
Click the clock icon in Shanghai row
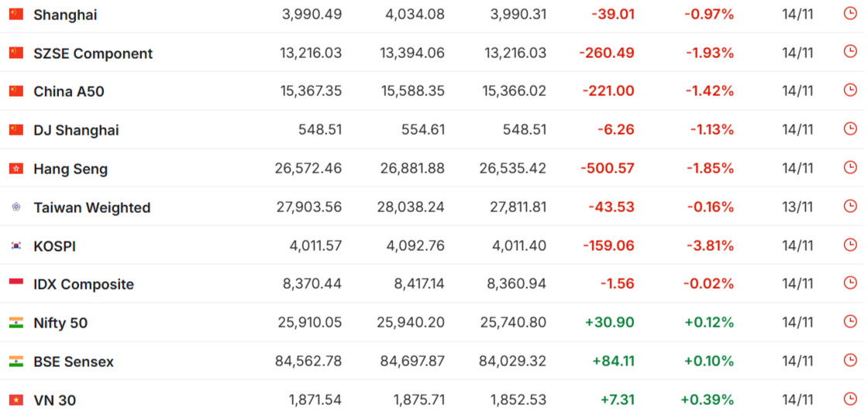(x=850, y=13)
